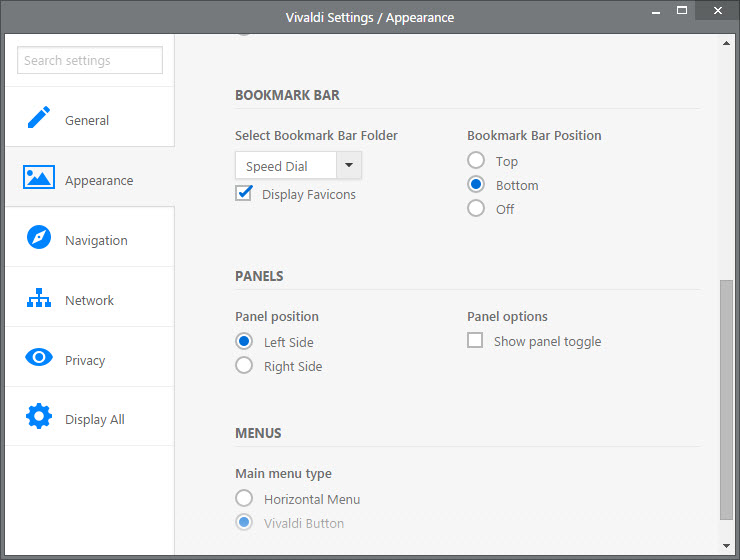Click the Privacy eye icon

pos(39,357)
